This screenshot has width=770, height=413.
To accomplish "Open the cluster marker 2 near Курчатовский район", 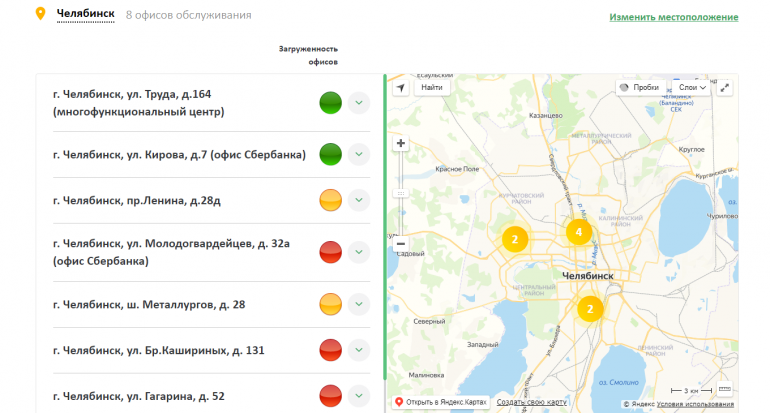I will 515,240.
